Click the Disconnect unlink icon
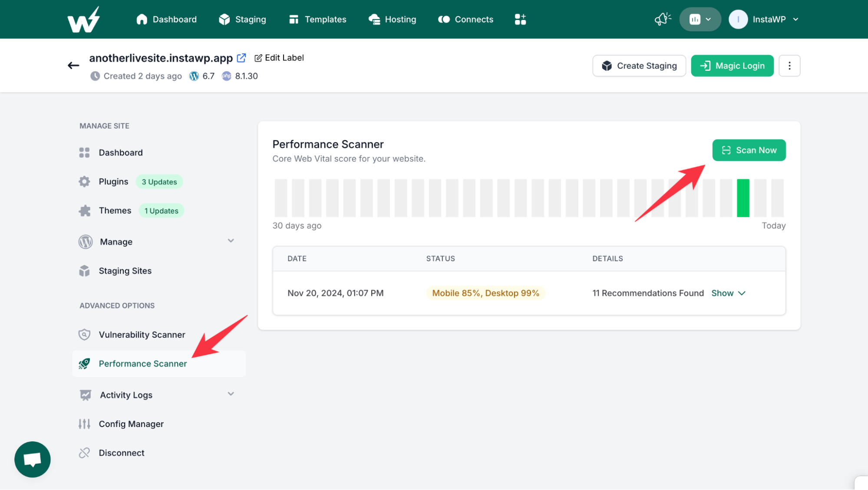This screenshot has height=490, width=868. coord(84,453)
